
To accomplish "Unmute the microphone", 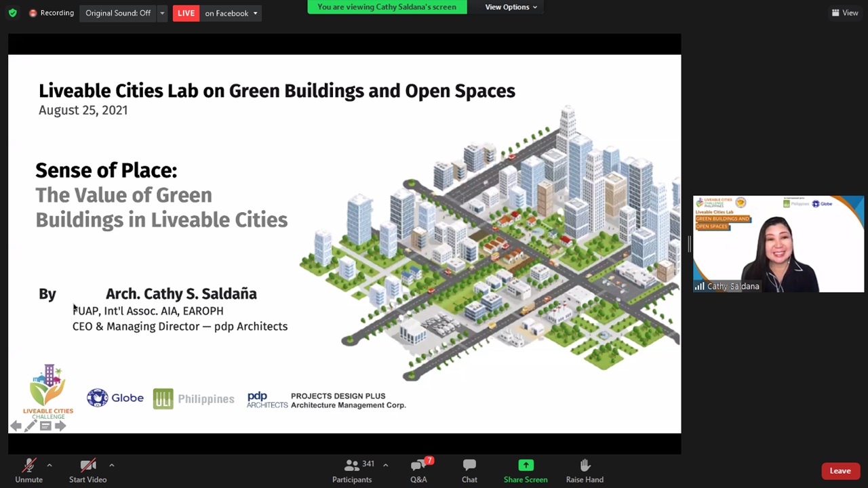I will tap(28, 470).
